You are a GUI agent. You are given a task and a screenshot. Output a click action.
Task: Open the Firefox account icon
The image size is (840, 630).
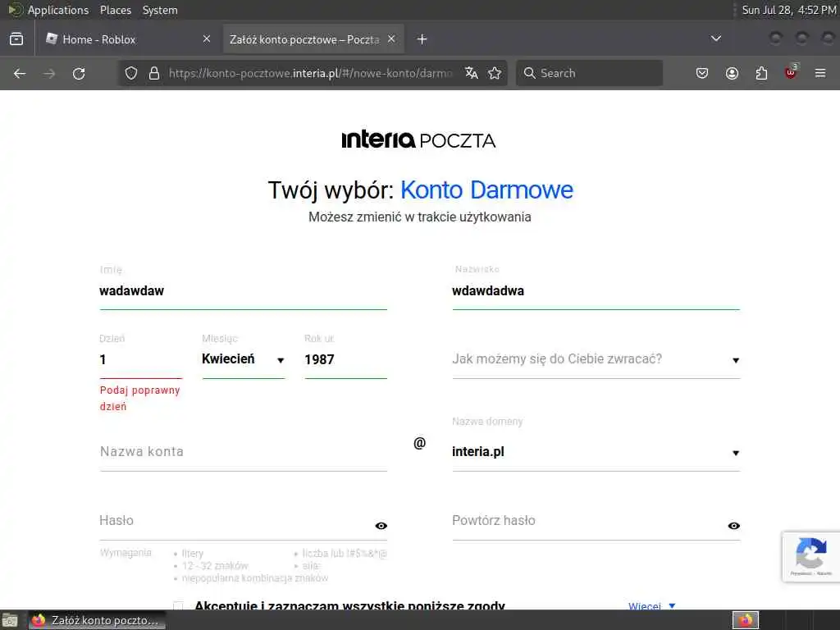[732, 73]
